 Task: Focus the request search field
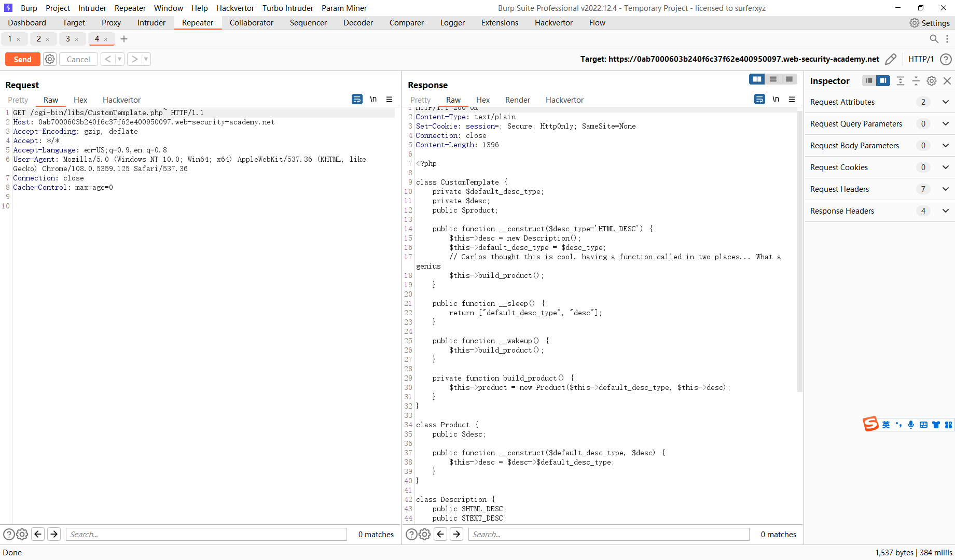[x=206, y=534]
